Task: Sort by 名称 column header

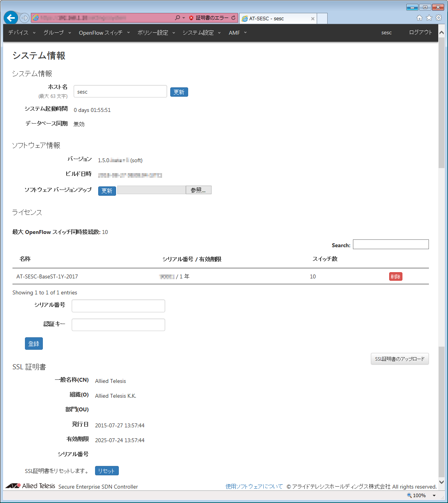Action: [25, 259]
